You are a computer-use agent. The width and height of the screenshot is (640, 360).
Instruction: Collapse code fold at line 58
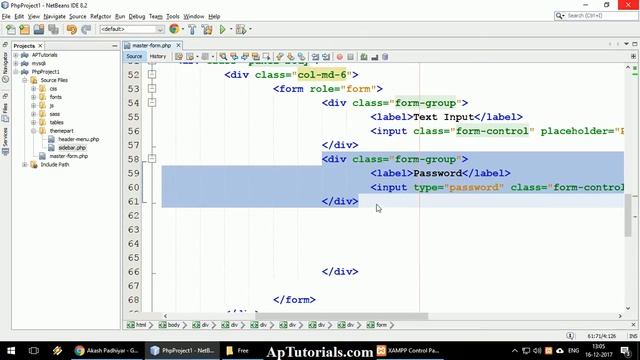tap(152, 159)
